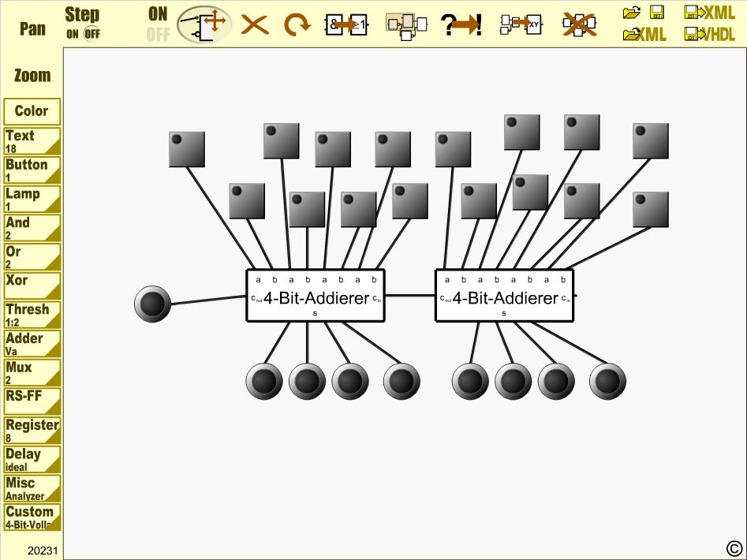The width and height of the screenshot is (747, 560).
Task: Click the export to VHDL icon
Action: coord(710,35)
